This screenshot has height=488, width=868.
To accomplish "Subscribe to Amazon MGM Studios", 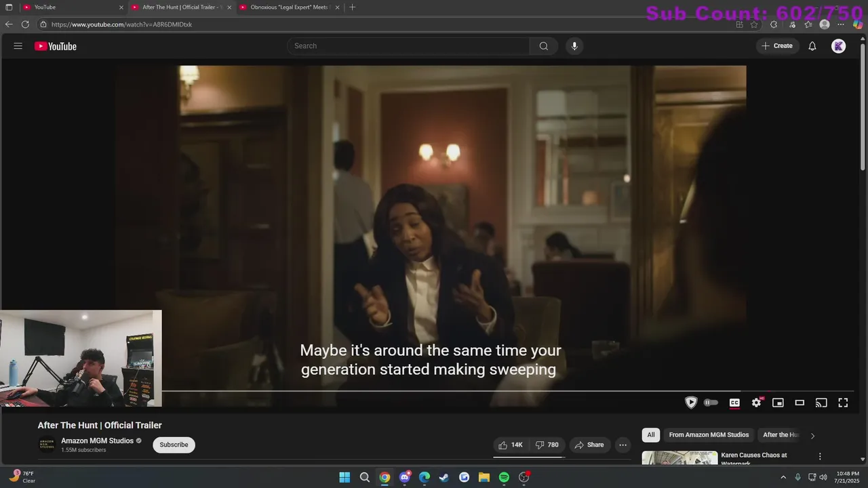I will click(174, 445).
